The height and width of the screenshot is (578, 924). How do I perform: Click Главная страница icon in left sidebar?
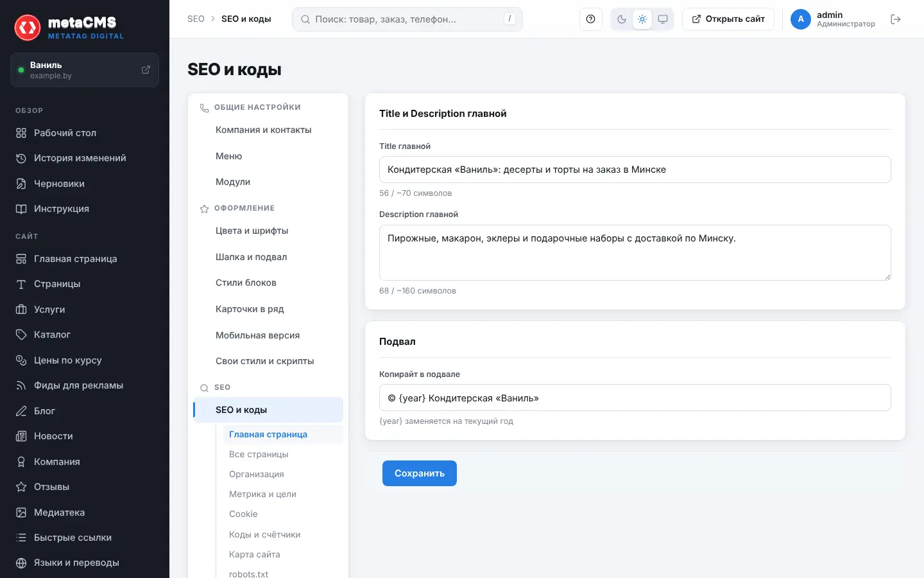click(21, 259)
